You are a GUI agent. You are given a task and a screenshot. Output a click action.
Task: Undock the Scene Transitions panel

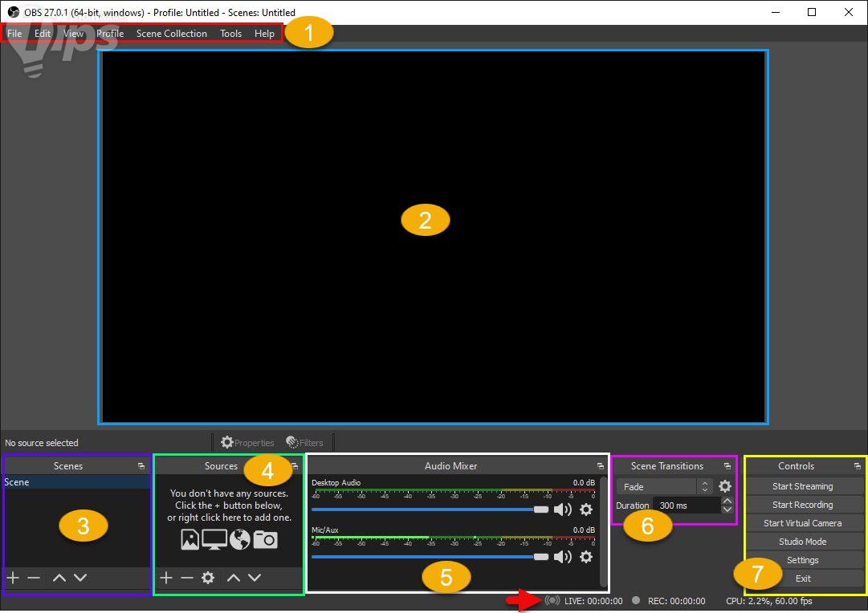pyautogui.click(x=727, y=466)
